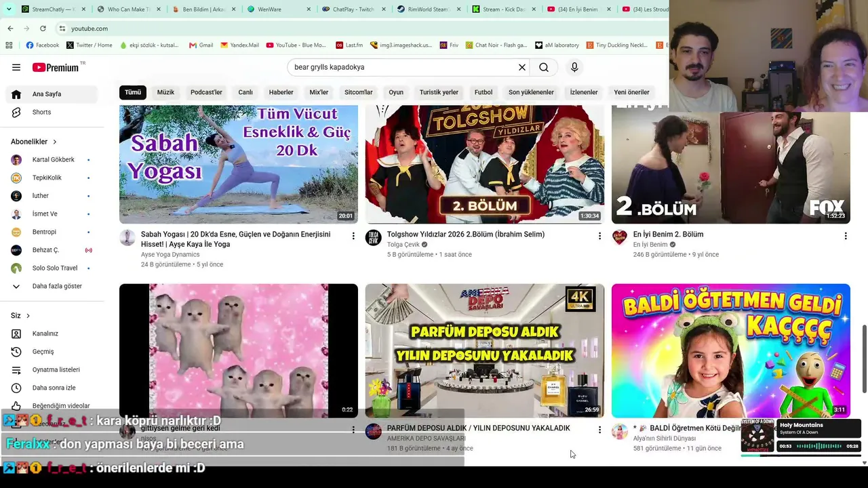Viewport: 868px width, 488px height.
Task: Select the Yeni öneriler filter chip
Action: point(631,92)
